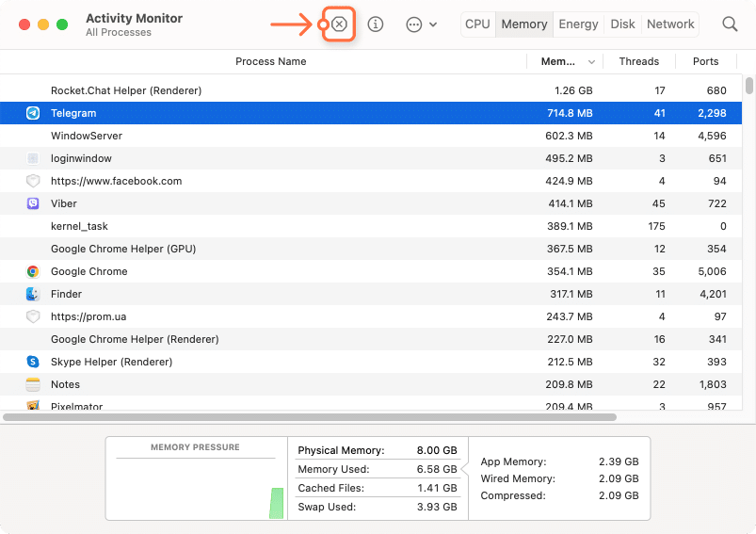Click the shield icon beside facebook.com

(33, 181)
